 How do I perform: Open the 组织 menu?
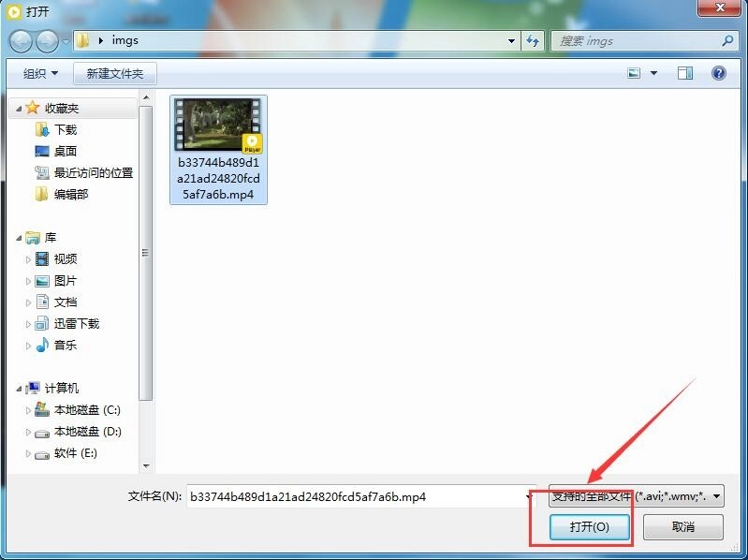[x=40, y=73]
